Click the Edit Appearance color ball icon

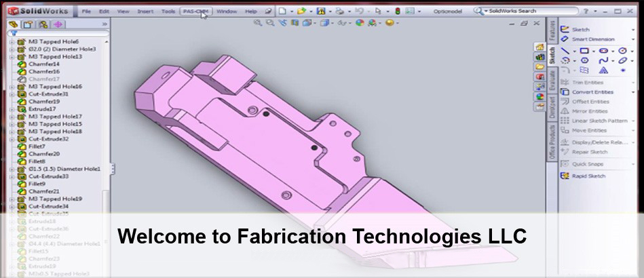coord(360,23)
